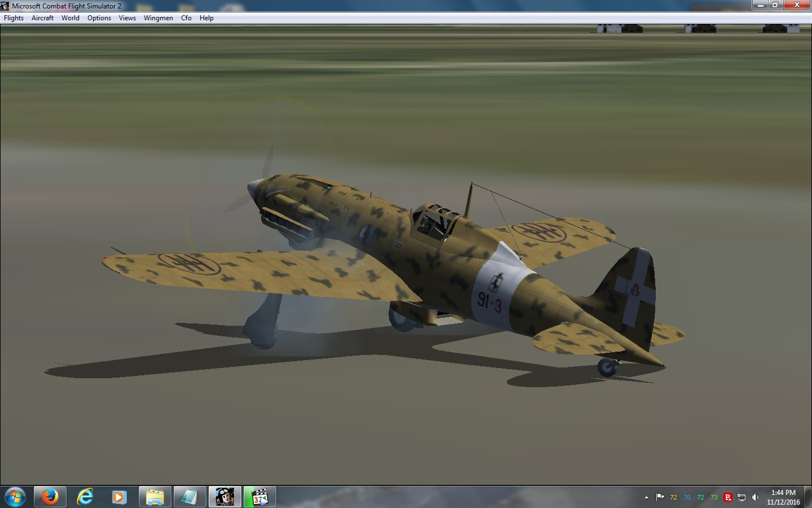This screenshot has width=812, height=508.
Task: Click the blue 70 temperature tray reading
Action: 687,497
